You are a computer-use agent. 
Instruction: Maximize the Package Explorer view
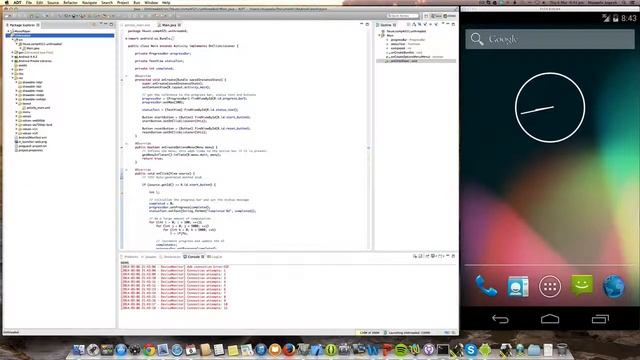(111, 24)
